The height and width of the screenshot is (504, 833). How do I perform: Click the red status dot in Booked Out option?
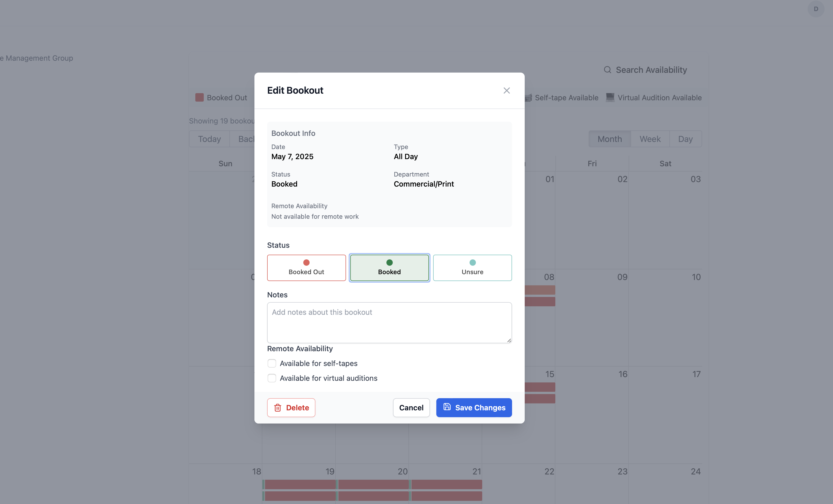[306, 262]
